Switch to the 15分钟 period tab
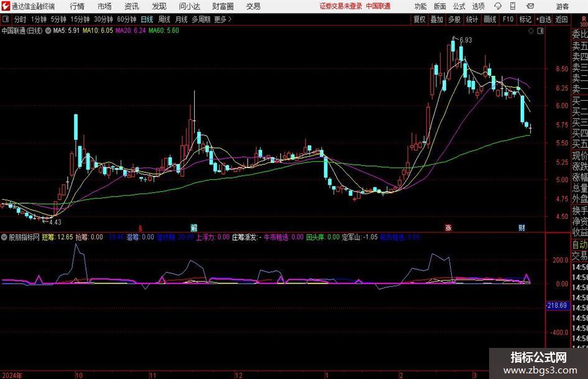Screen dimensions: 588x379 point(80,19)
